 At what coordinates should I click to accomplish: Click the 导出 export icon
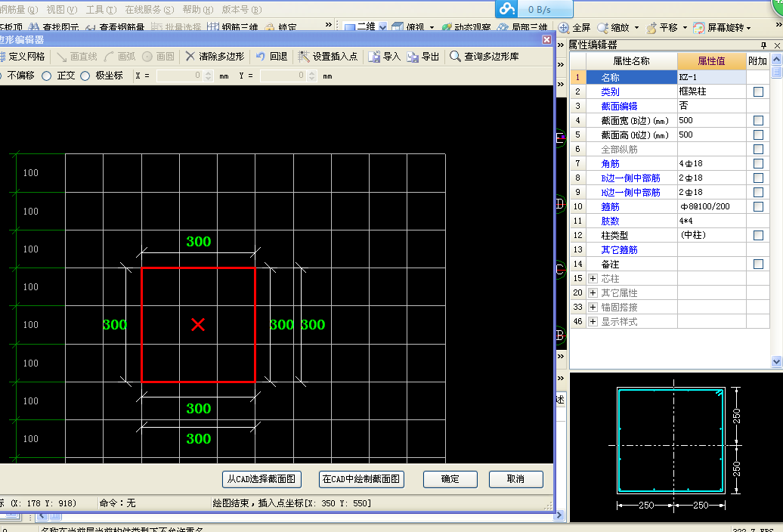click(x=413, y=57)
